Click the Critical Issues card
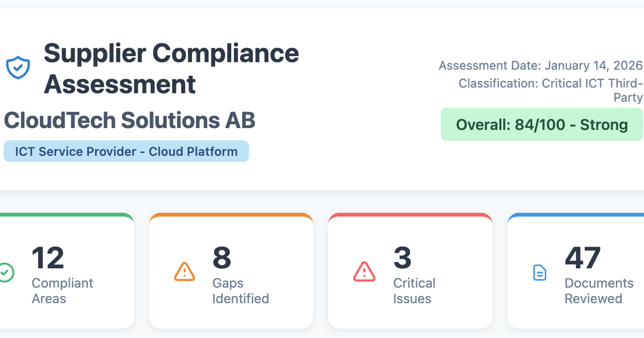This screenshot has width=644, height=338. click(x=410, y=271)
